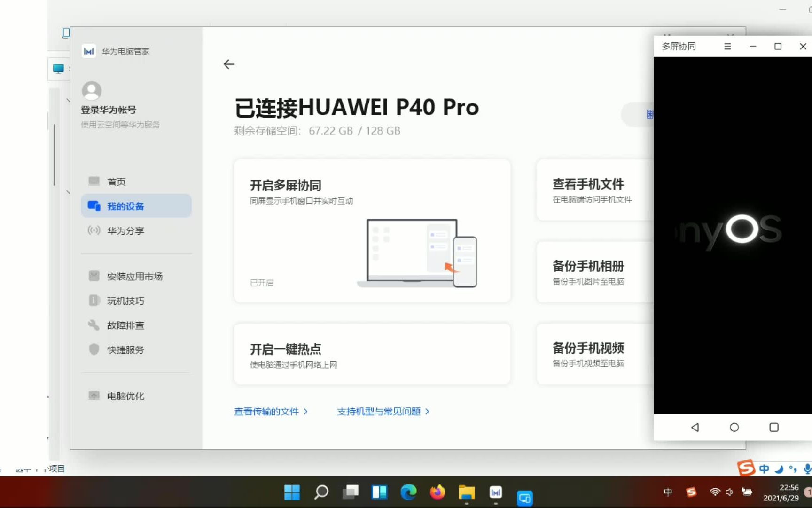Open 华为分享 in the sidebar
This screenshot has height=508, width=812.
point(125,230)
